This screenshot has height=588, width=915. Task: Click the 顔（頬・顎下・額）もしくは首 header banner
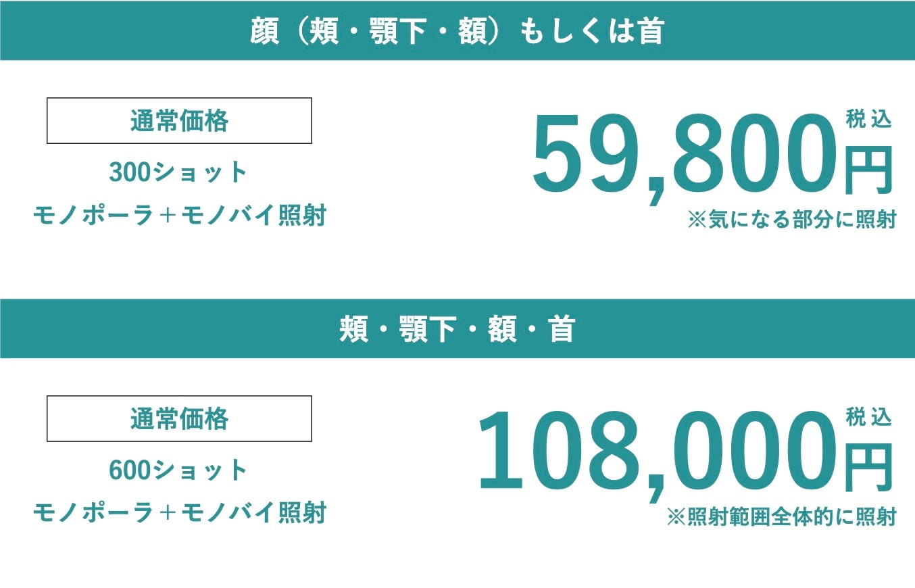457,31
